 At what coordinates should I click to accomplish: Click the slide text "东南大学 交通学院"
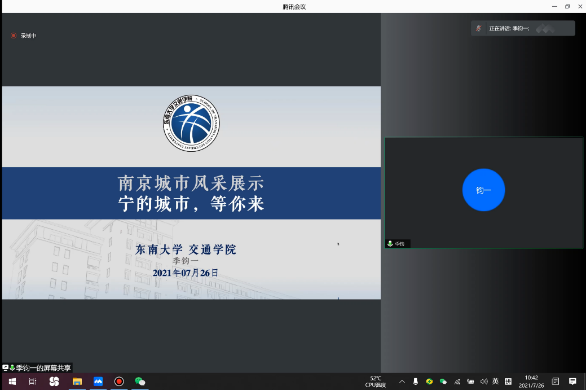pyautogui.click(x=186, y=249)
